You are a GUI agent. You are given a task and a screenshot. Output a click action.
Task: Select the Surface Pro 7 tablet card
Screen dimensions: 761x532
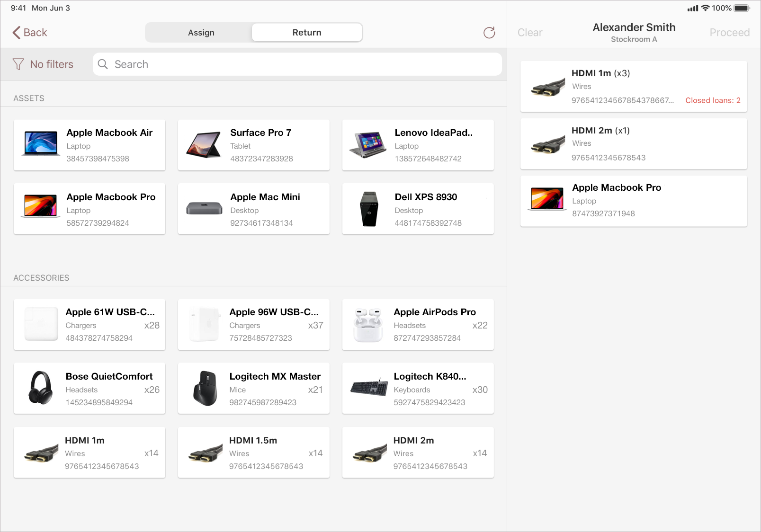253,145
